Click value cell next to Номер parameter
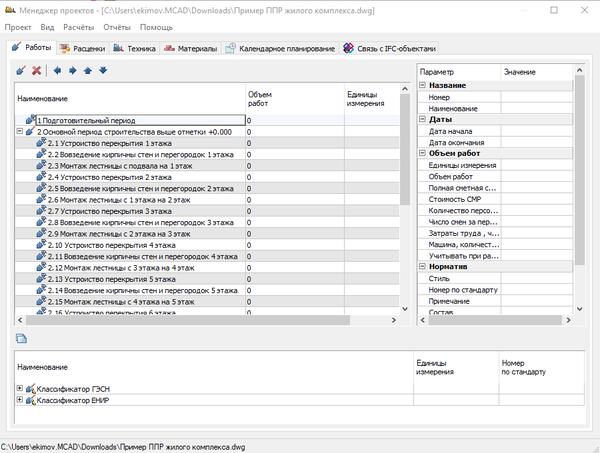 pyautogui.click(x=536, y=97)
